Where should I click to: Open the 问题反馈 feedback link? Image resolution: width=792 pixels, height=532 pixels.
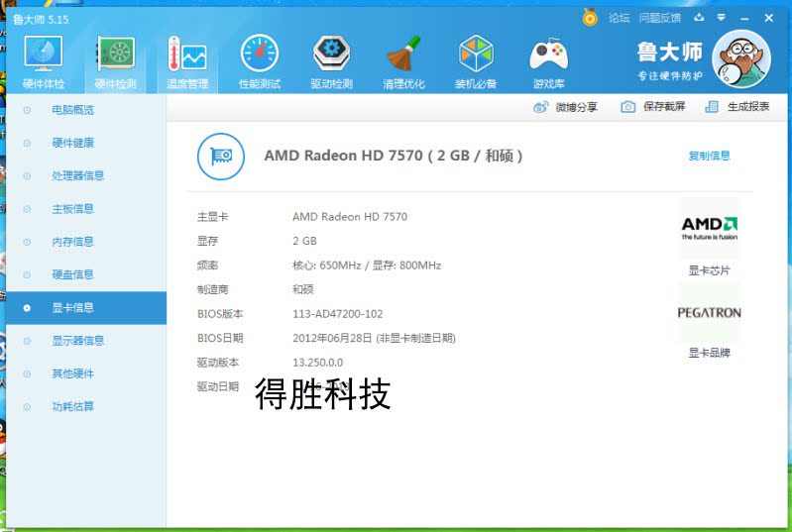[659, 18]
